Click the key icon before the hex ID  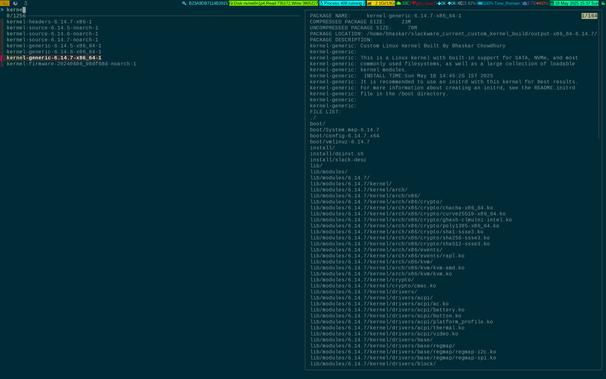pos(184,3)
